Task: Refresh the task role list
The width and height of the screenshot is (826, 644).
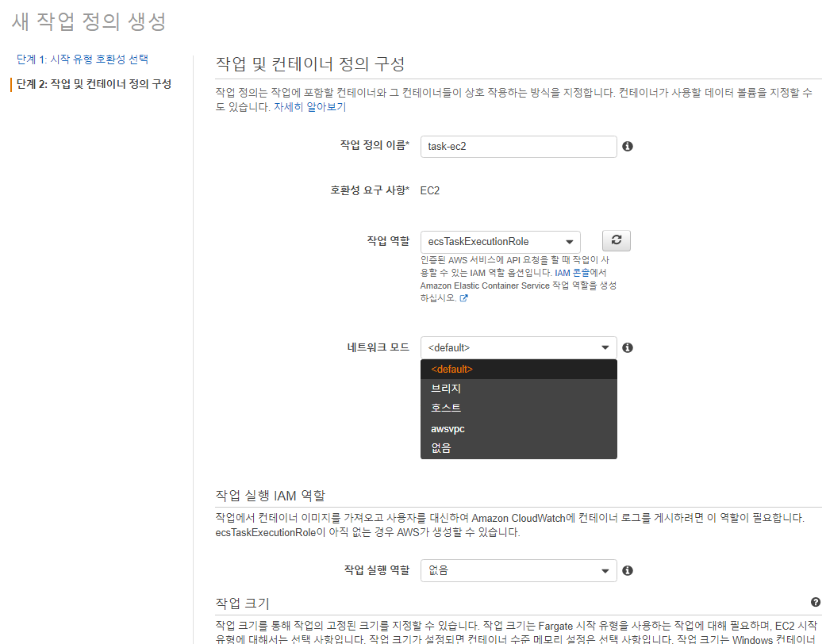Action: (x=617, y=240)
